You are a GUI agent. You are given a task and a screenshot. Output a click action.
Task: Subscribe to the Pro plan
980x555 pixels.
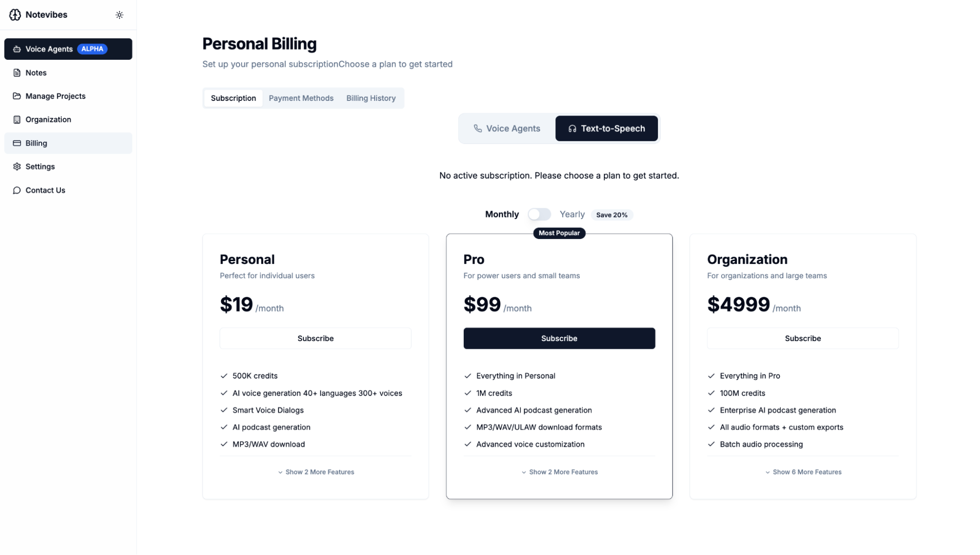point(559,338)
